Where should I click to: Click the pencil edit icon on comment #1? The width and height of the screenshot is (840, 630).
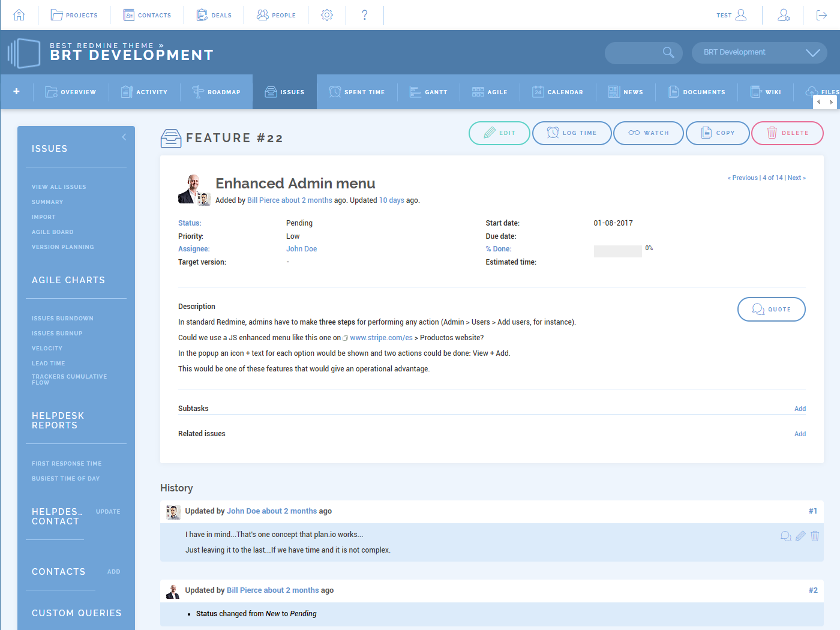(800, 536)
